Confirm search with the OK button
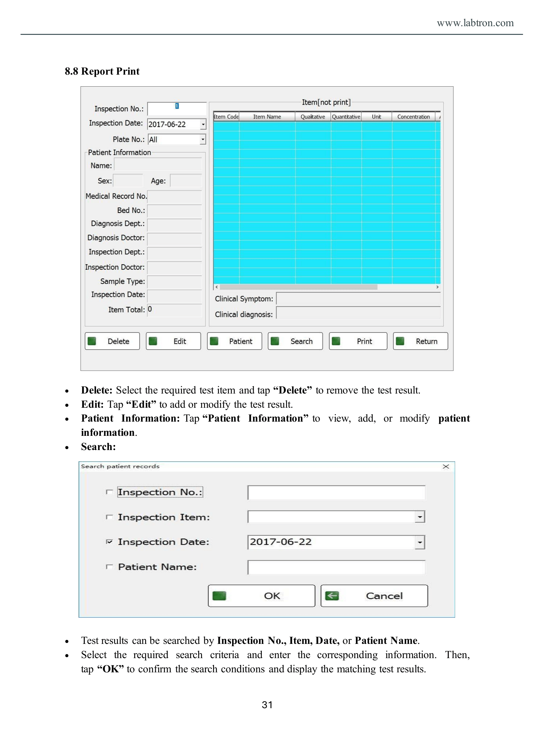This screenshot has width=535, height=756. 262,596
